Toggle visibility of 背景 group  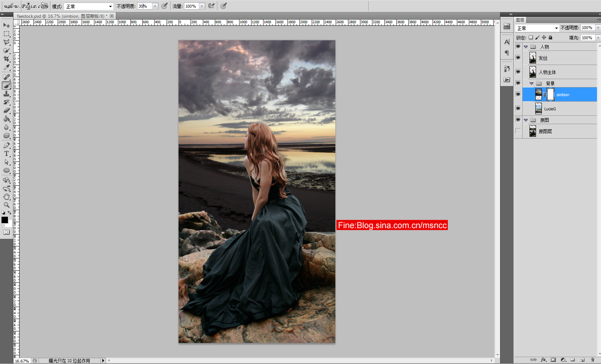coord(518,83)
